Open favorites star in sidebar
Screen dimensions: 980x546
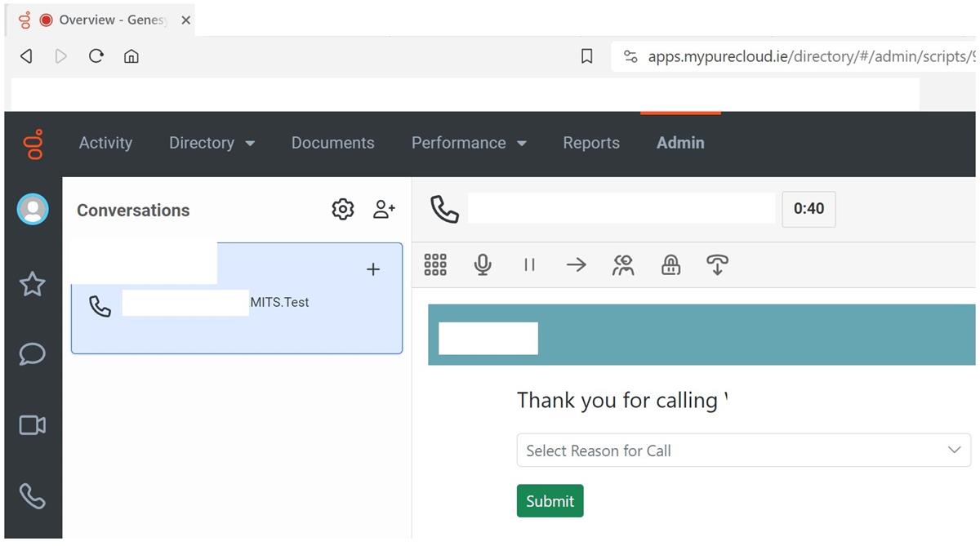(x=33, y=284)
